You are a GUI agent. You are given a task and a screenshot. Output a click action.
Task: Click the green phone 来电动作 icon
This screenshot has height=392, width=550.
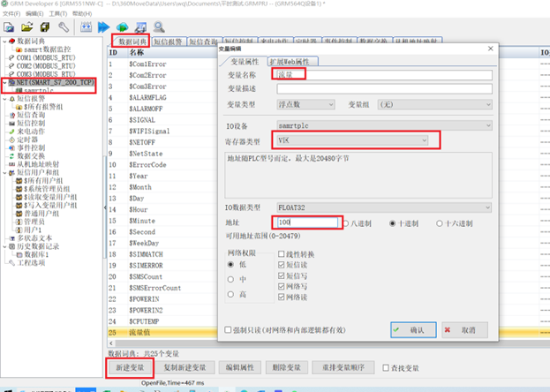pyautogui.click(x=12, y=132)
